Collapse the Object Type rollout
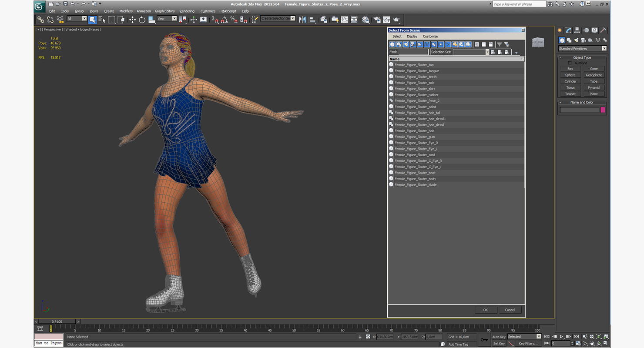Image resolution: width=644 pixels, height=348 pixels. coord(582,57)
